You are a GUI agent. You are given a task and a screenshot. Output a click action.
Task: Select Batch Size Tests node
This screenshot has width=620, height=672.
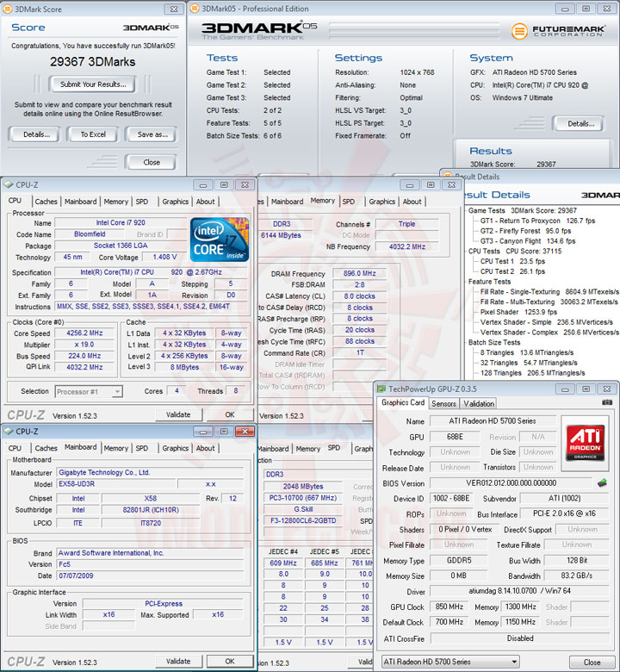pyautogui.click(x=494, y=342)
